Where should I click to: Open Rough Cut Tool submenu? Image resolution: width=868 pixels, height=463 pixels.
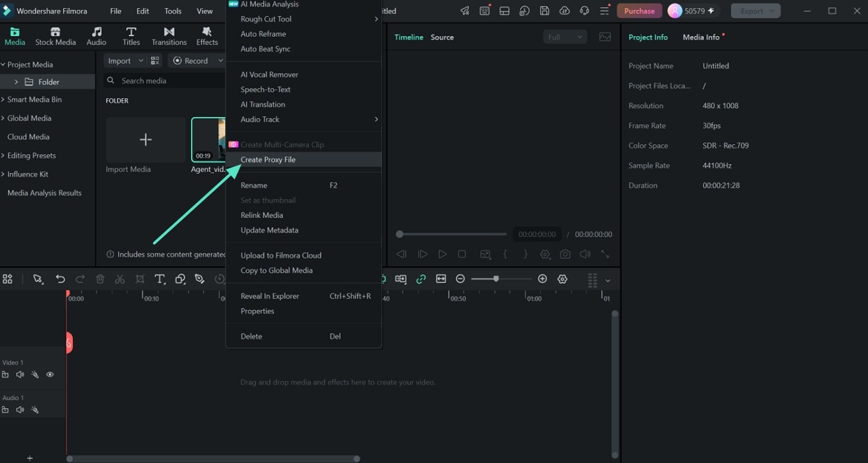304,19
